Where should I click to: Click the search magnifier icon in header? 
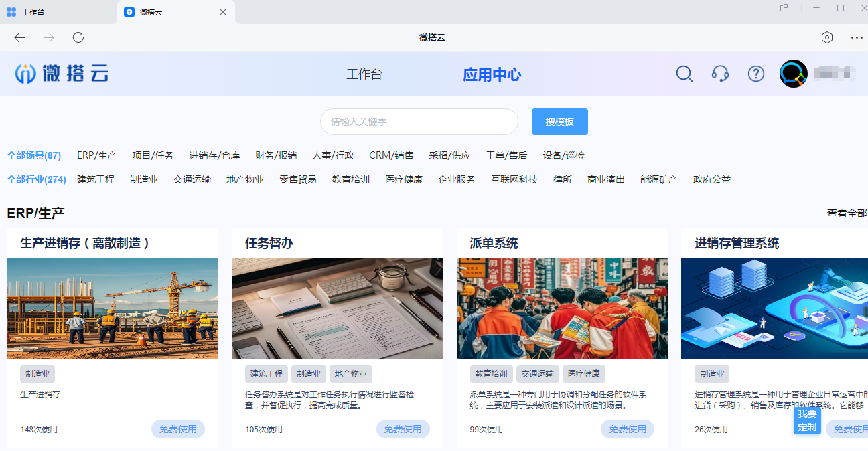tap(684, 74)
